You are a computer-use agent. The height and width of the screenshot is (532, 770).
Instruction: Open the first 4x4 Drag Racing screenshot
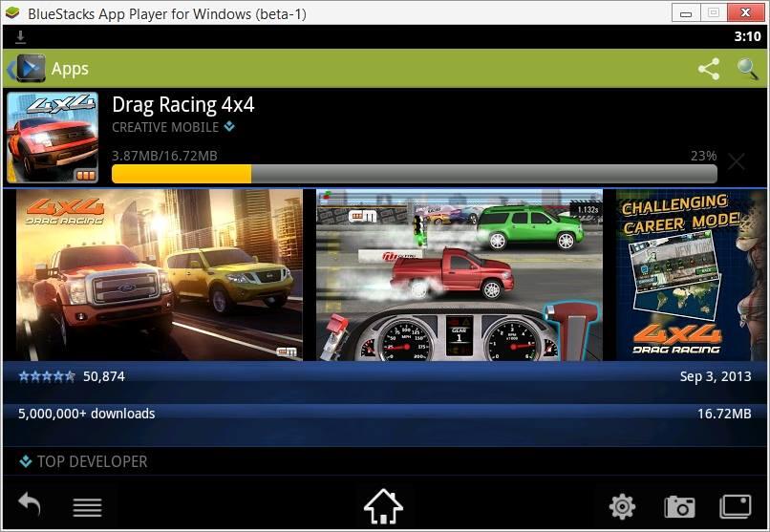pos(160,275)
